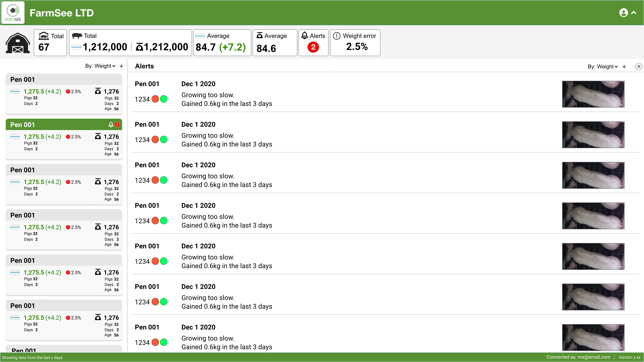Open the By: Weight dropdown in the Alerts panel
Screen dimensions: 644x362
pyautogui.click(x=603, y=67)
